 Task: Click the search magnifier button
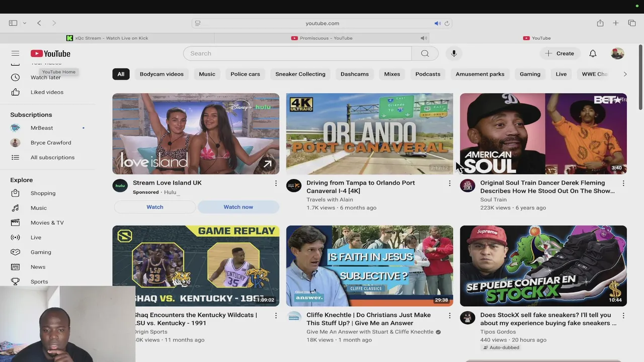[425, 53]
